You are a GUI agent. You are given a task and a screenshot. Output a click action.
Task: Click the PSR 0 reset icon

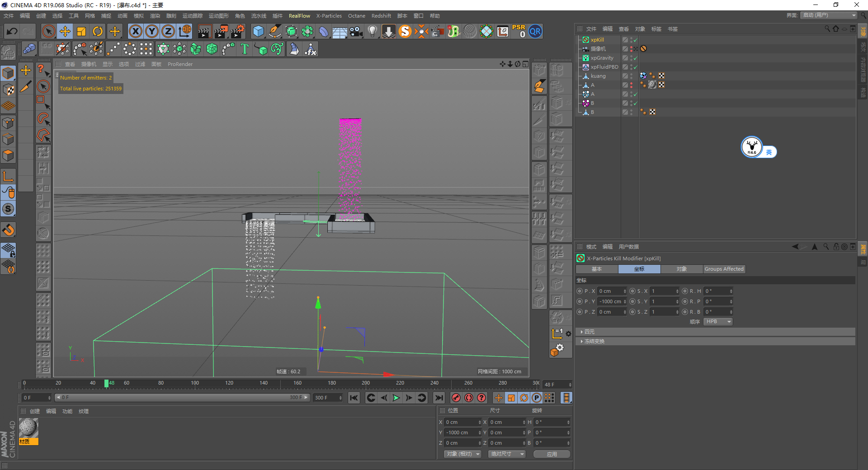(519, 31)
